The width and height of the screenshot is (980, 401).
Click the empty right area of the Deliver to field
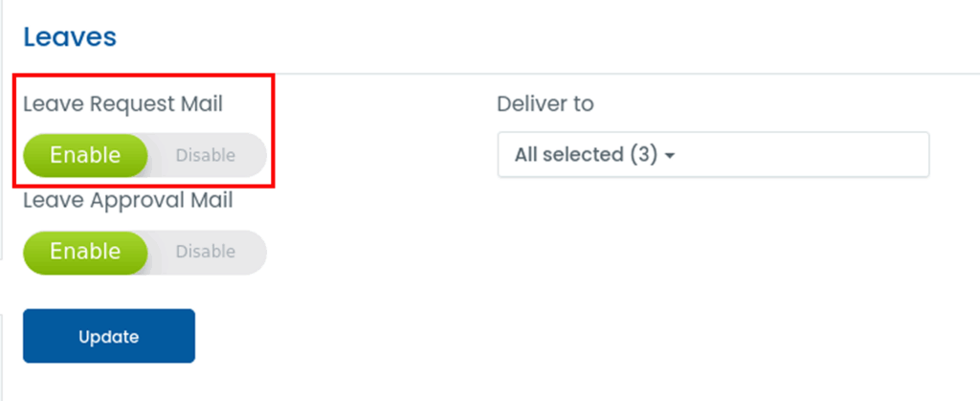click(x=842, y=155)
